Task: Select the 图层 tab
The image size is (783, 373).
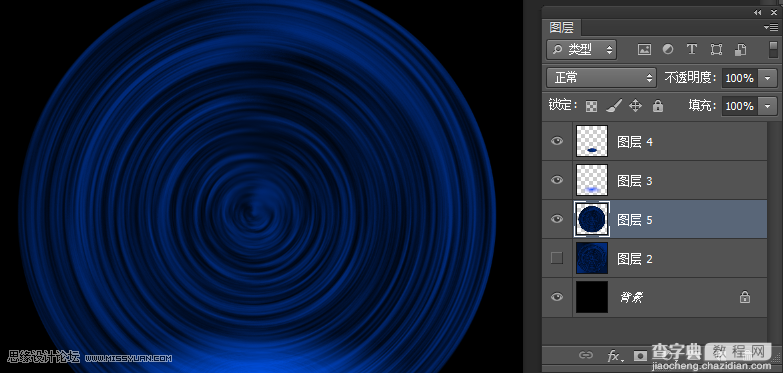Action: [562, 27]
